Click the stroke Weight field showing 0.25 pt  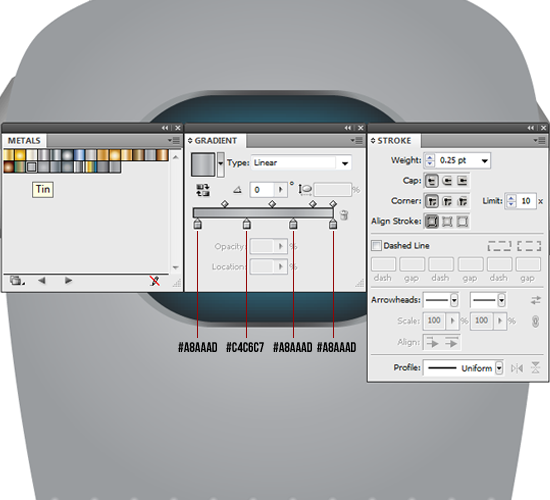point(457,161)
